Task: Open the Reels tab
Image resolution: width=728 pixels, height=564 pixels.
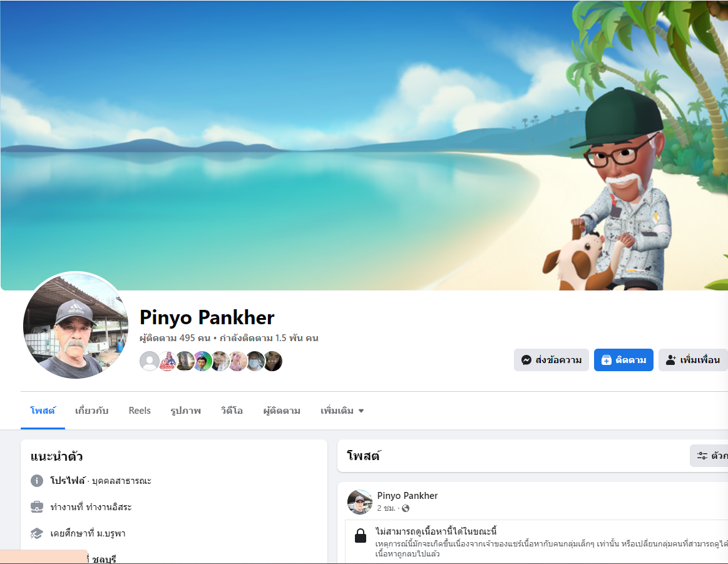Action: (140, 411)
